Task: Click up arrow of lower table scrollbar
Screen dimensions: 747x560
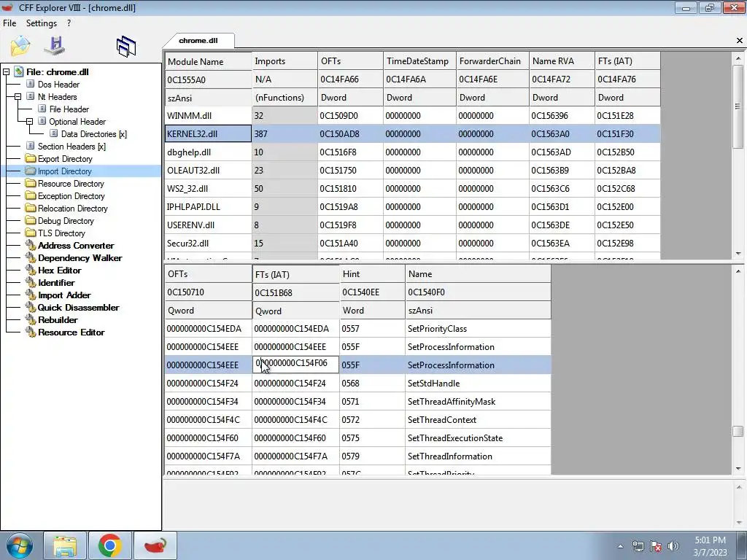Action: point(738,271)
